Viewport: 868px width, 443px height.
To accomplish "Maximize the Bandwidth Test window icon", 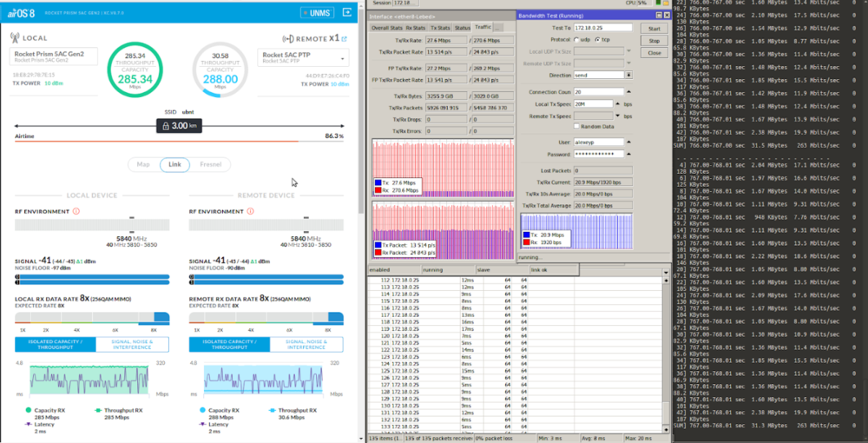I will point(659,16).
